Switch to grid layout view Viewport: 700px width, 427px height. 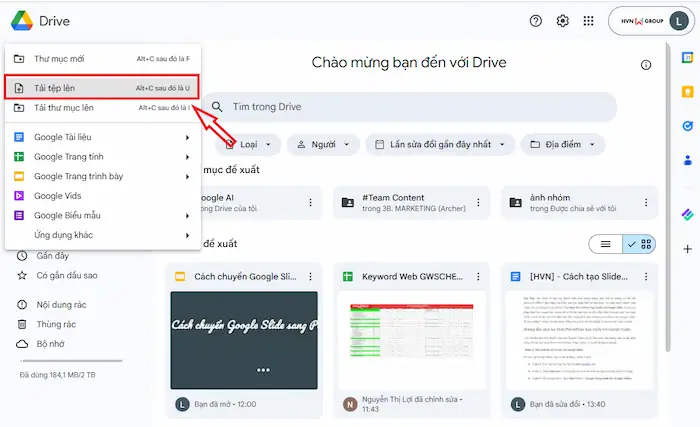point(639,244)
